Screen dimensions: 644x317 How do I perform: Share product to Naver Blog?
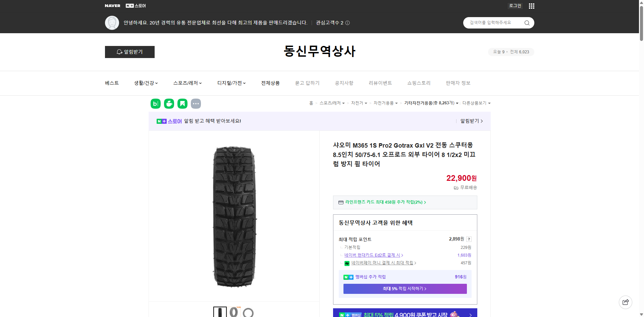(x=155, y=104)
